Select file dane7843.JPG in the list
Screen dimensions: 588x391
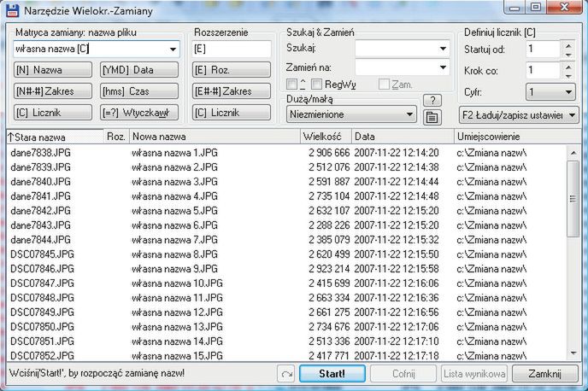tap(40, 225)
